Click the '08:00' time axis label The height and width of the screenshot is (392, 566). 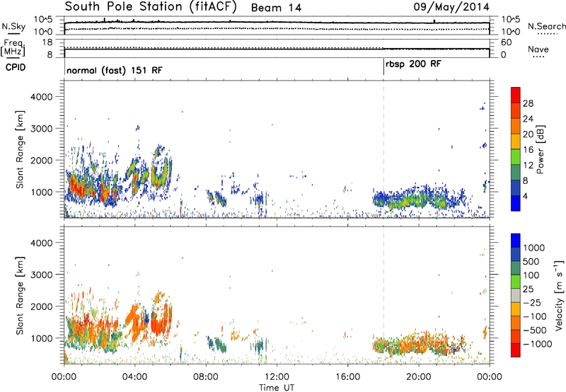(x=206, y=377)
